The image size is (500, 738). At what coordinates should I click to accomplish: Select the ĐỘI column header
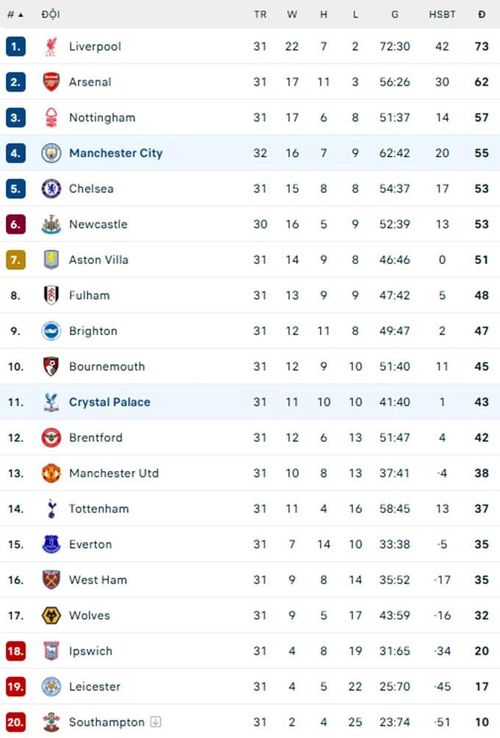click(50, 14)
